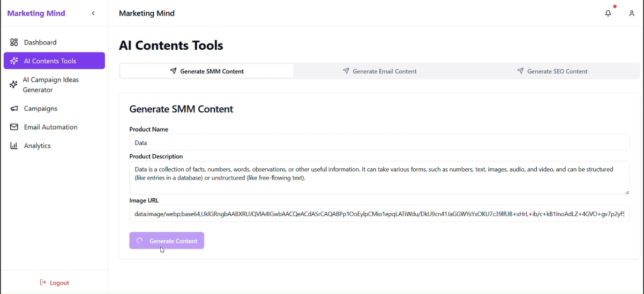This screenshot has height=294, width=644.
Task: Click the Campaigns megaphone icon
Action: [x=14, y=109]
